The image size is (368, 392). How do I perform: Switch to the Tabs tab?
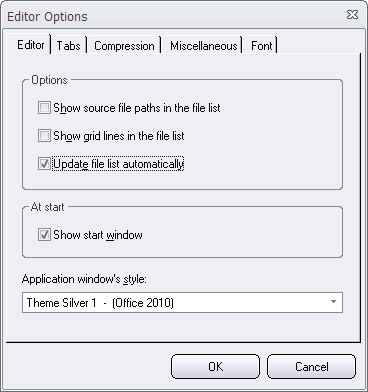[68, 45]
